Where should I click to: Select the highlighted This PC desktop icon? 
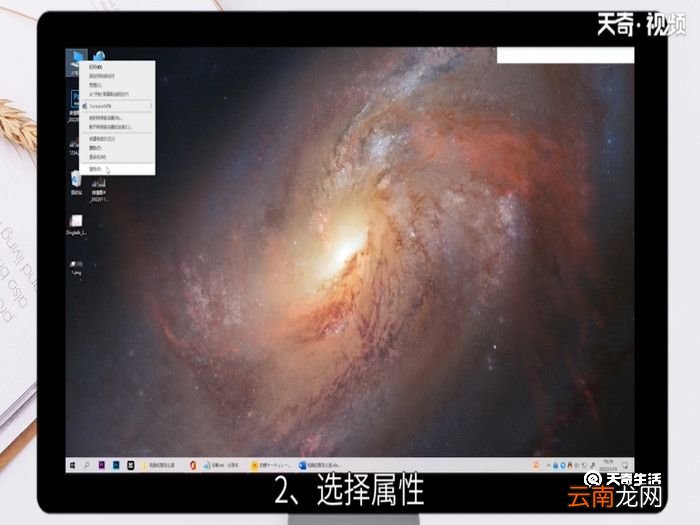pyautogui.click(x=74, y=62)
